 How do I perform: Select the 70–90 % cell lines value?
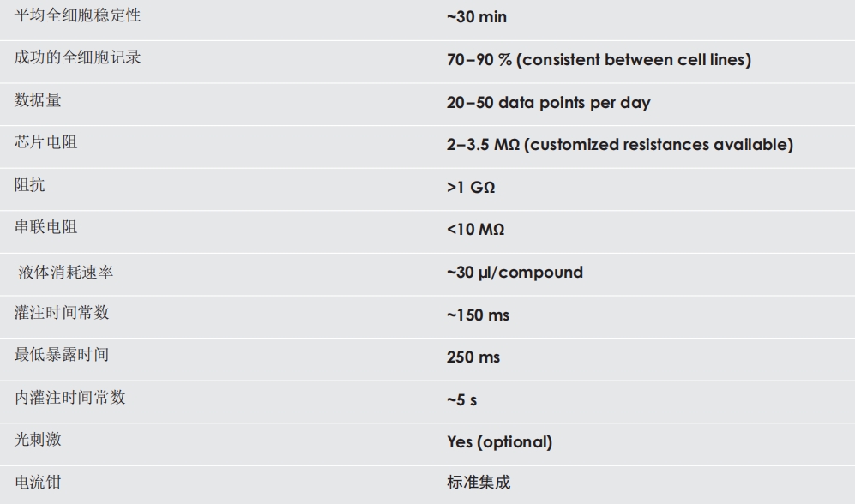pos(598,60)
